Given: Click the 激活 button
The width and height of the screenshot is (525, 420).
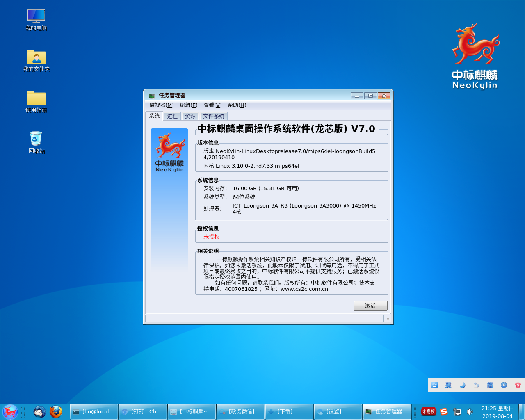Looking at the screenshot, I should pyautogui.click(x=370, y=306).
